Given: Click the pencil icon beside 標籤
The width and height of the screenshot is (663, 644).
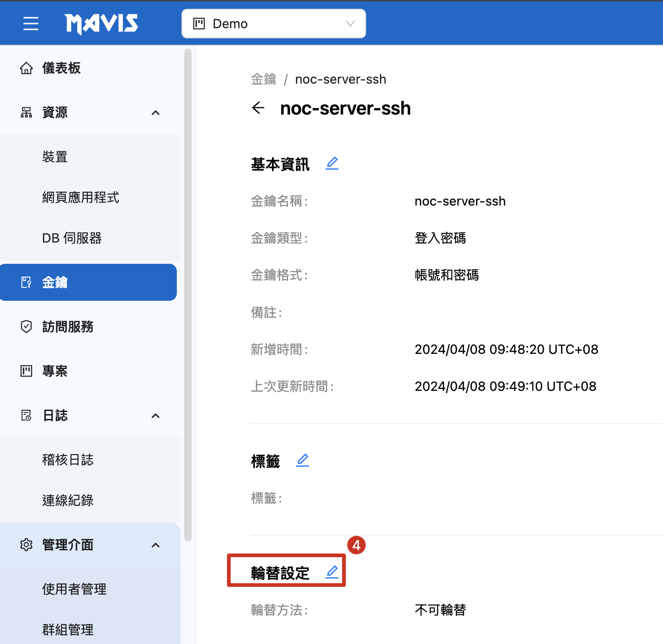Looking at the screenshot, I should click(302, 461).
